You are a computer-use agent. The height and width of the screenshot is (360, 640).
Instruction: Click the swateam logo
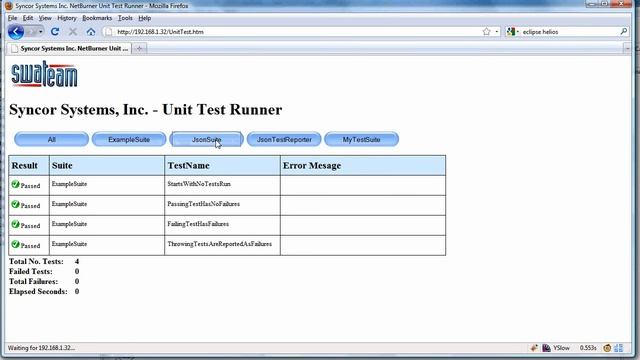[x=44, y=74]
